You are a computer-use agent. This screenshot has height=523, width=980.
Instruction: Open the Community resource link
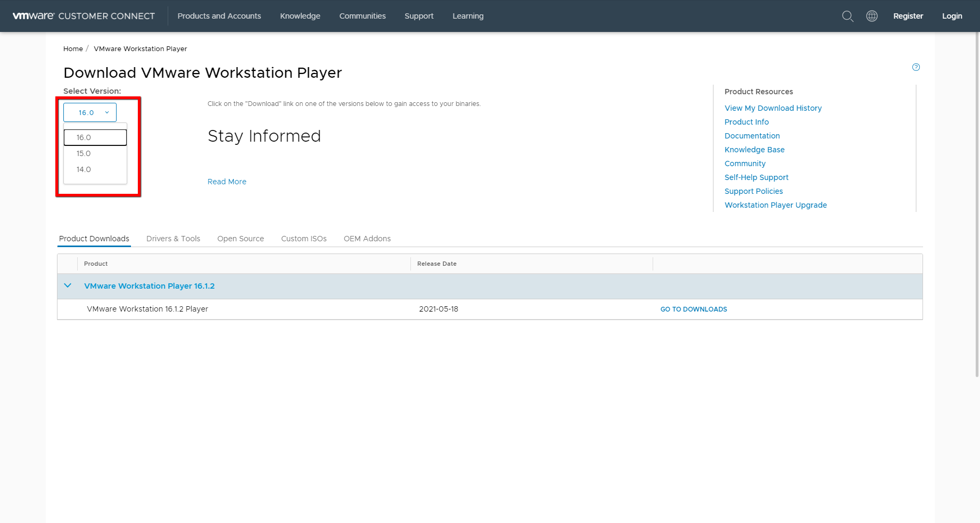tap(745, 164)
